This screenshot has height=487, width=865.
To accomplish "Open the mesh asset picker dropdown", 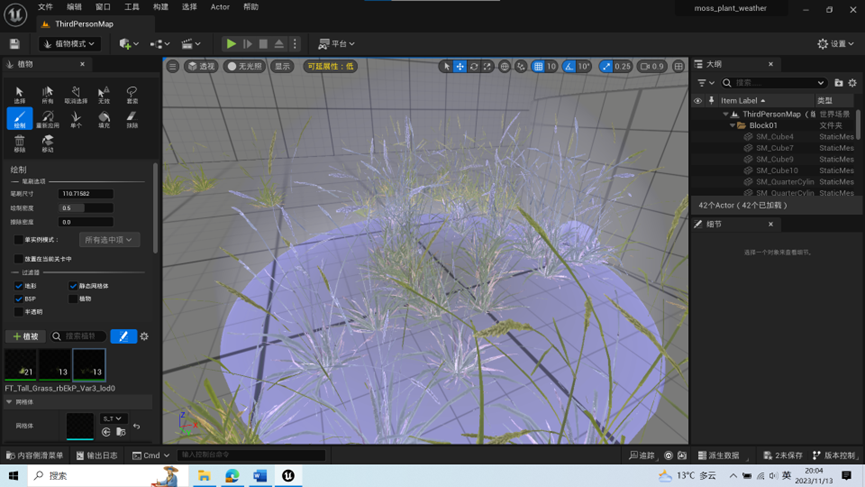I will 113,419.
